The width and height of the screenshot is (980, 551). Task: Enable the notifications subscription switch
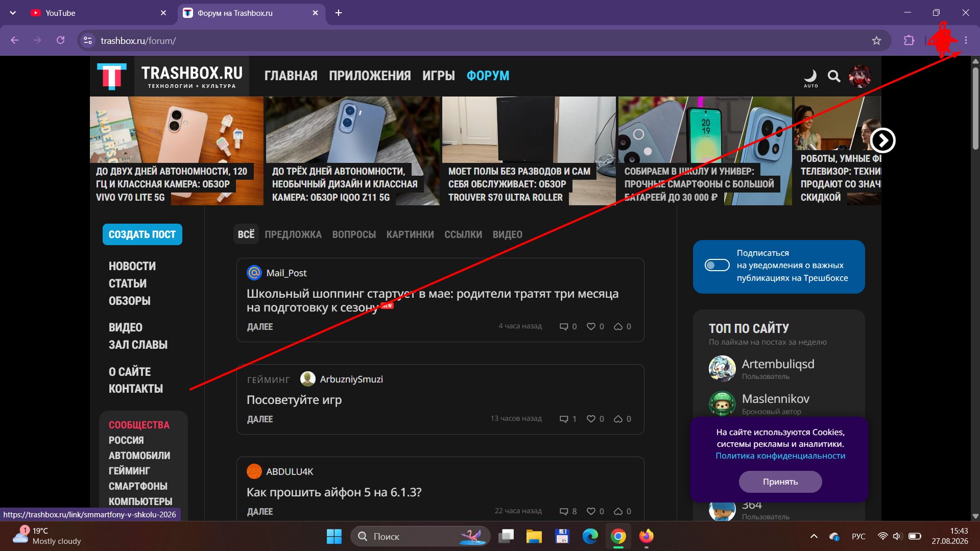pyautogui.click(x=716, y=265)
